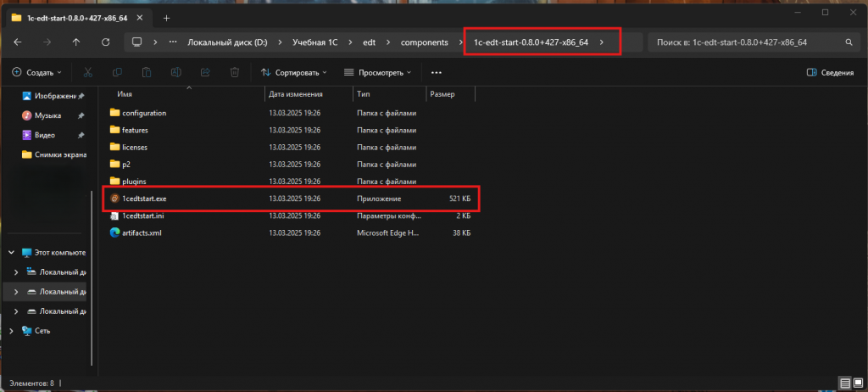Toggle the Сведения details pane
Image resolution: width=868 pixels, height=392 pixels.
(830, 73)
